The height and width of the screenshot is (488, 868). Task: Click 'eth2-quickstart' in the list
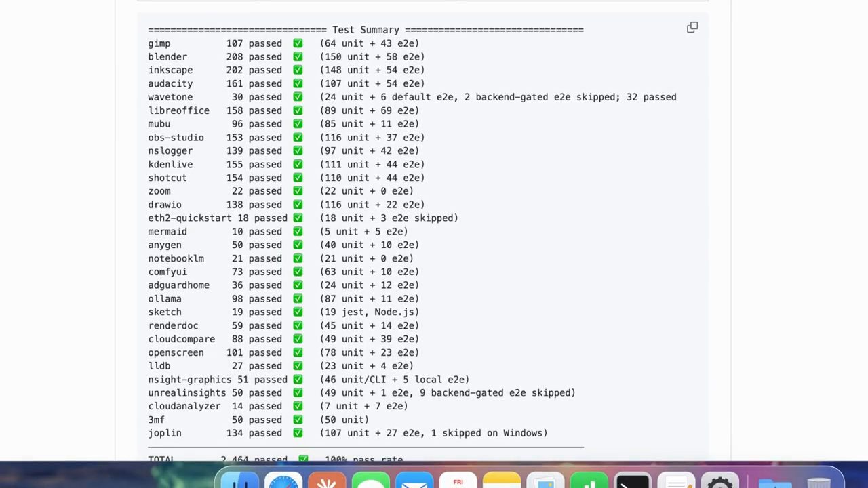coord(190,218)
